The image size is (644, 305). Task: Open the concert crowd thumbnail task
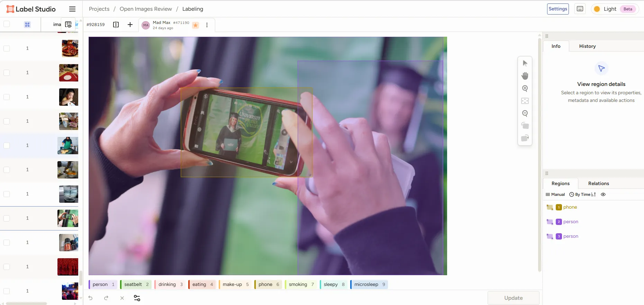(x=70, y=291)
